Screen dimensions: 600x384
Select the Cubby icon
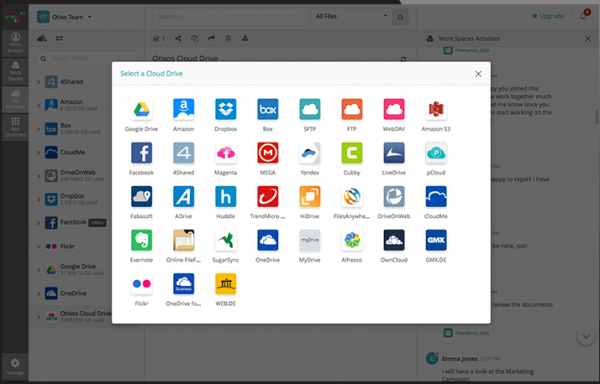(x=352, y=153)
